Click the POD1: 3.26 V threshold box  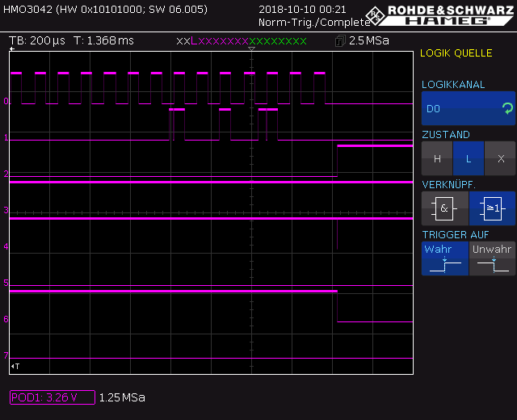tap(53, 397)
